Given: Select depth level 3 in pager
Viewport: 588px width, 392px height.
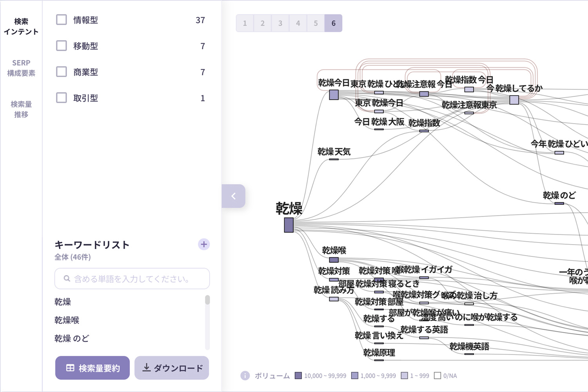Looking at the screenshot, I should [280, 23].
